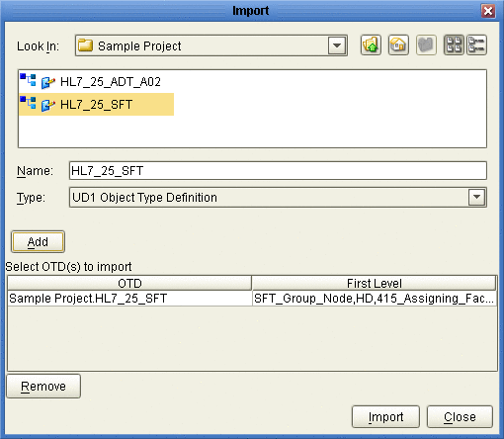Click the Home folder icon
The width and height of the screenshot is (504, 439).
(x=398, y=44)
